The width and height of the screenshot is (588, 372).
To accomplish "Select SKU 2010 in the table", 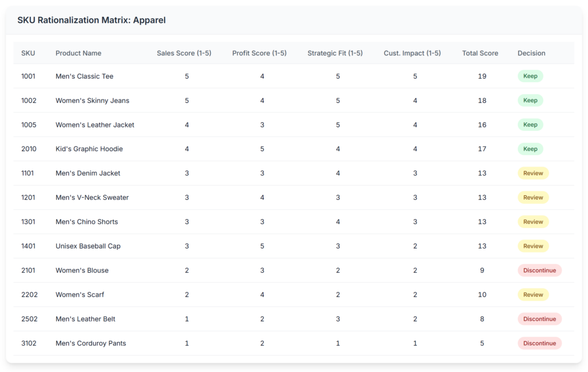I will tap(29, 149).
